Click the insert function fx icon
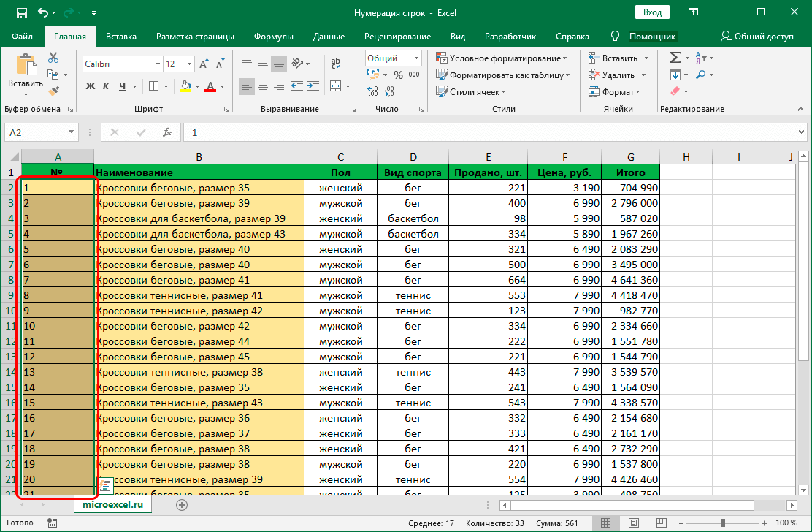The height and width of the screenshot is (532, 812). pos(167,132)
